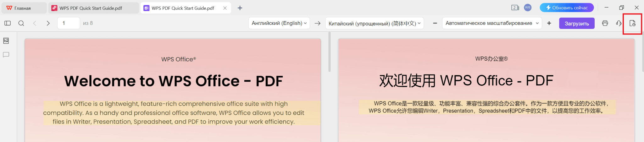Click the scrollbar of the translated document pane
Screen dimensions: 644x142
coord(643,52)
